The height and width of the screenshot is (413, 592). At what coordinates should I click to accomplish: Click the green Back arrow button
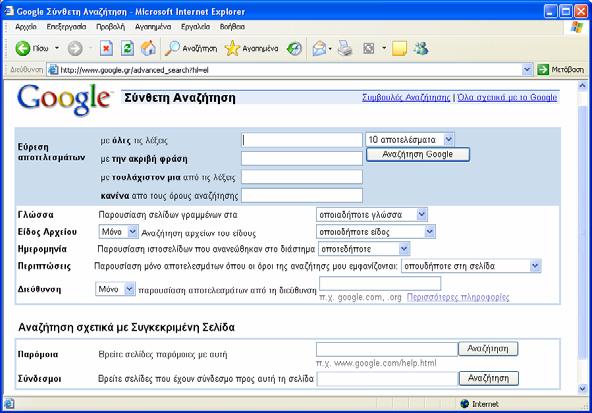[x=23, y=48]
